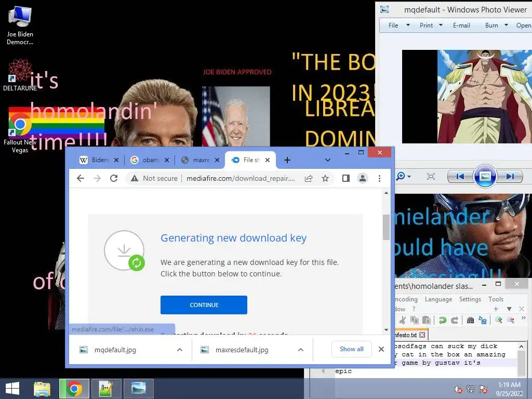532x399 pixels.
Task: Click Find binoculars icon in Notepad++
Action: tap(470, 320)
